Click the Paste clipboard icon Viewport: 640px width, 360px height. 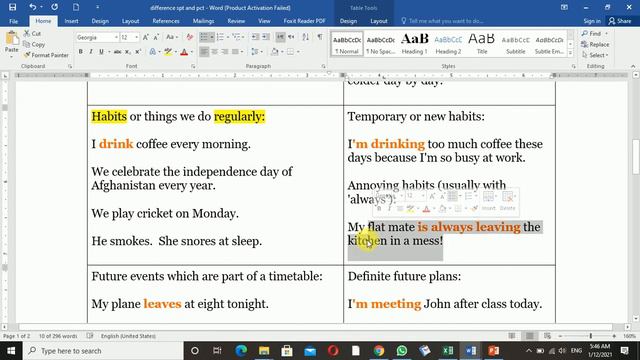(x=12, y=38)
